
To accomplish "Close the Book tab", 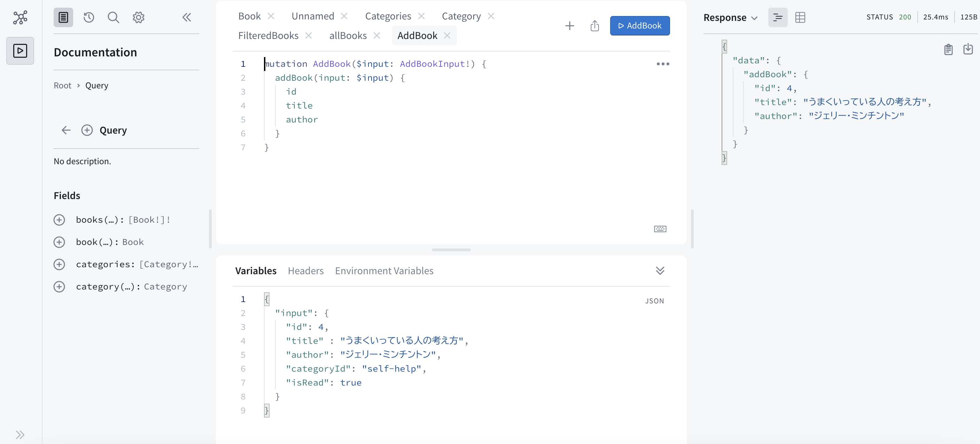I will tap(271, 16).
